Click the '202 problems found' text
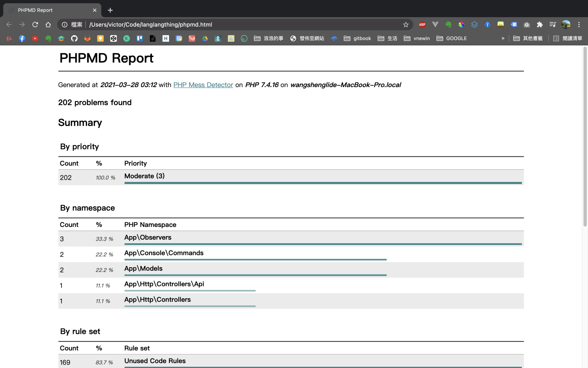588x368 pixels. click(95, 102)
